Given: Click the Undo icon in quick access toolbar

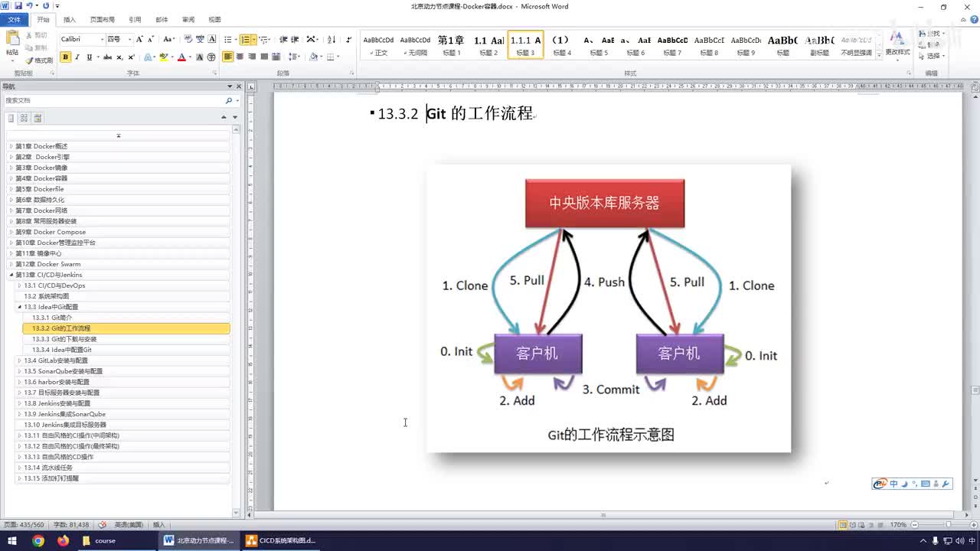Looking at the screenshot, I should click(29, 6).
